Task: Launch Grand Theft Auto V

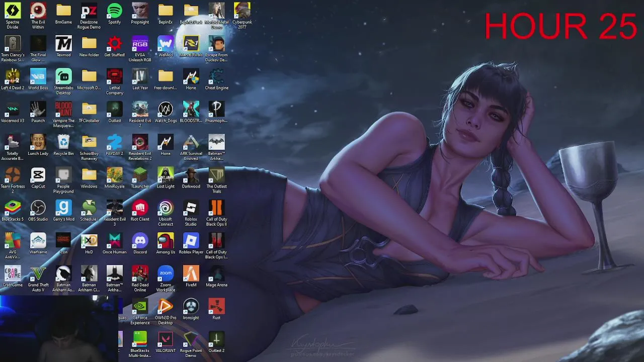Action: click(38, 274)
